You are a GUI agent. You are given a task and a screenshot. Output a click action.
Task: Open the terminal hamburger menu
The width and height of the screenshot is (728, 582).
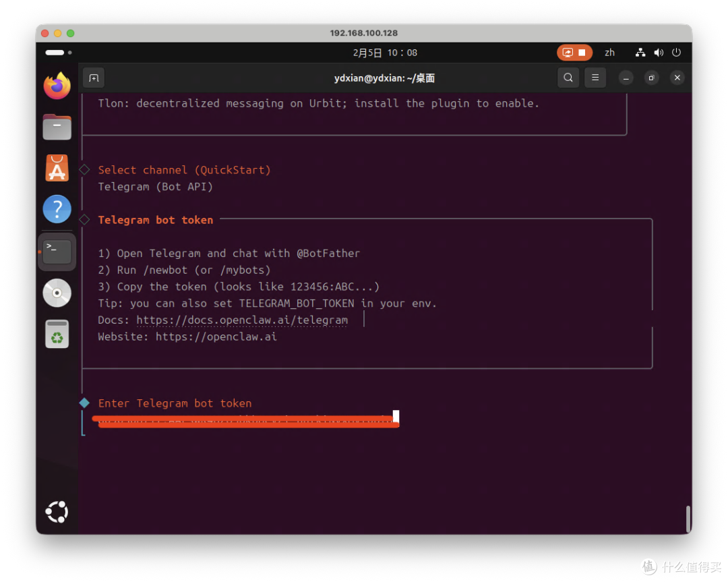point(595,78)
